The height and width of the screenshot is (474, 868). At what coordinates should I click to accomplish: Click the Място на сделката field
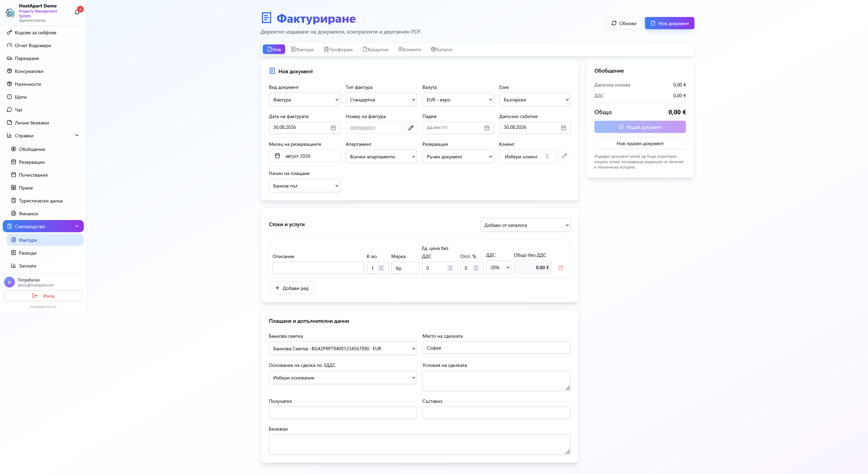pyautogui.click(x=496, y=348)
